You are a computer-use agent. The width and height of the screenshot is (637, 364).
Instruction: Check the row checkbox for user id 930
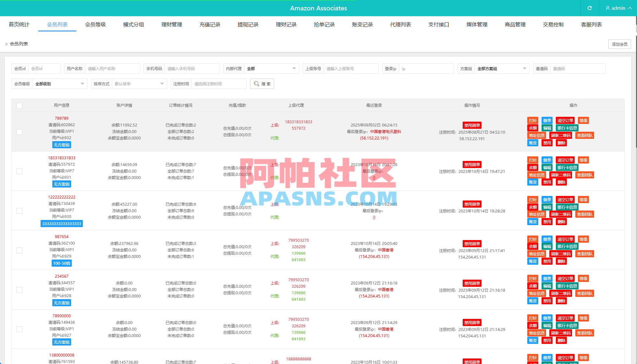(x=19, y=211)
